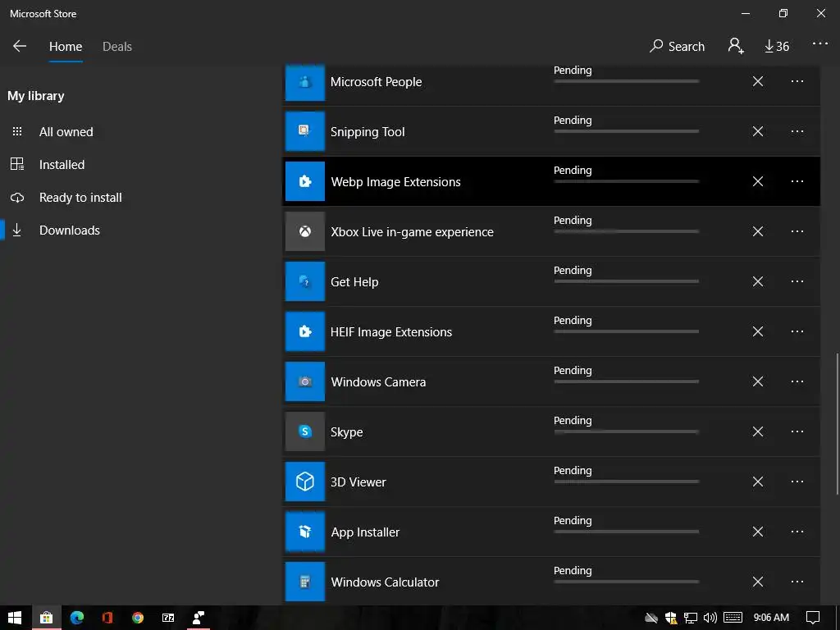This screenshot has height=630, width=840.
Task: Open the Home tab
Action: 66,47
